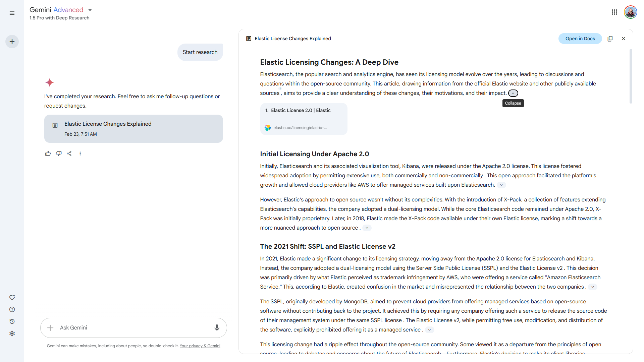644x362 pixels.
Task: Open the three-dot more options menu
Action: point(80,154)
